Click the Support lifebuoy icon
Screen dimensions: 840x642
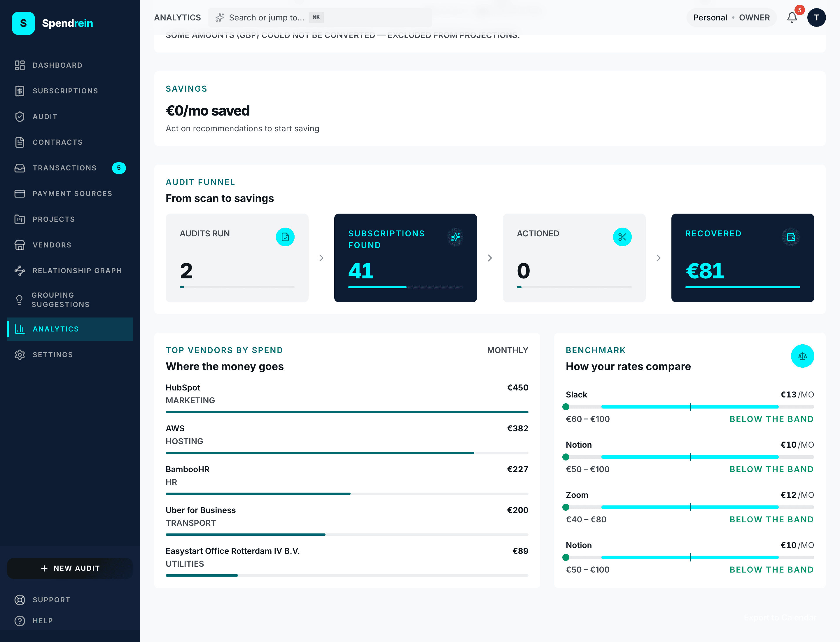(20, 600)
